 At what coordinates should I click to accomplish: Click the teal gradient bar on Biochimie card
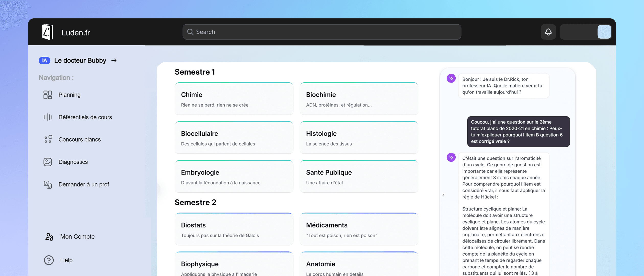pos(359,83)
